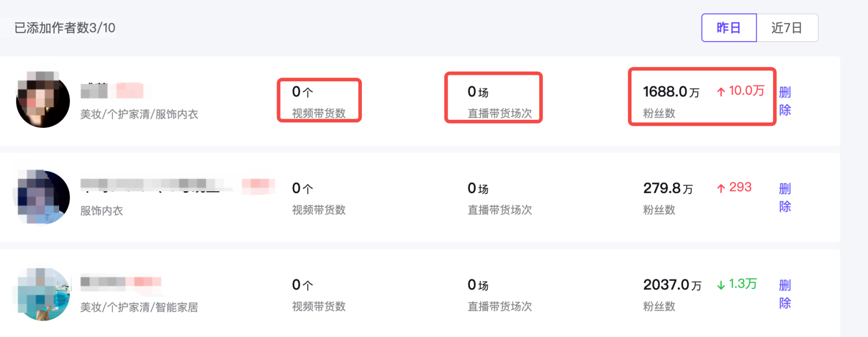Click the green down arrow beside 1.3万
Image resolution: width=868 pixels, height=337 pixels.
pyautogui.click(x=721, y=284)
